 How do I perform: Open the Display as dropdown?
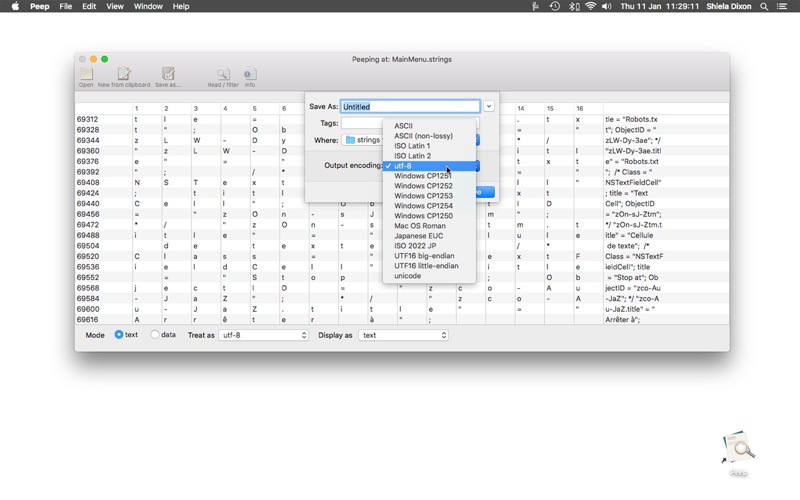coord(404,335)
